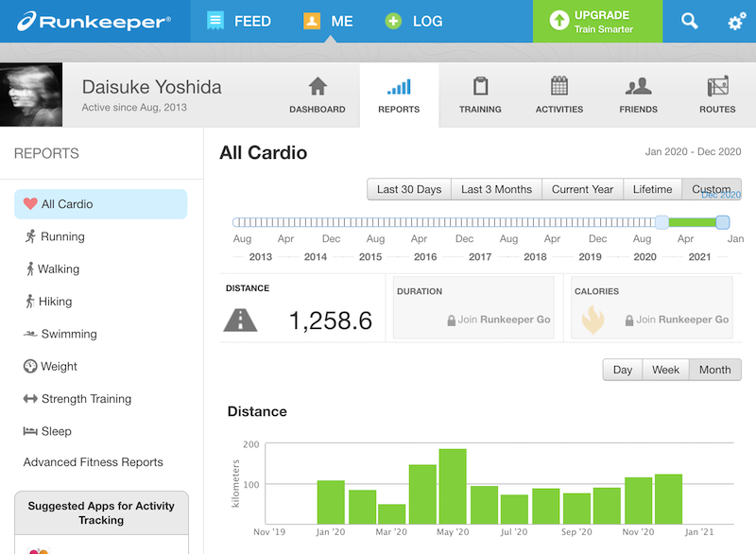Click the green UPGRADE Train Smarter button

point(597,21)
